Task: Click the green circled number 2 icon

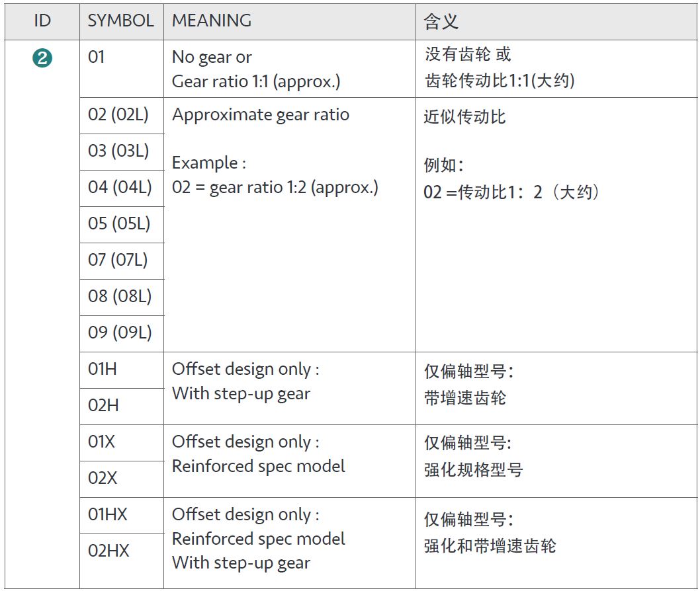Action: point(42,58)
